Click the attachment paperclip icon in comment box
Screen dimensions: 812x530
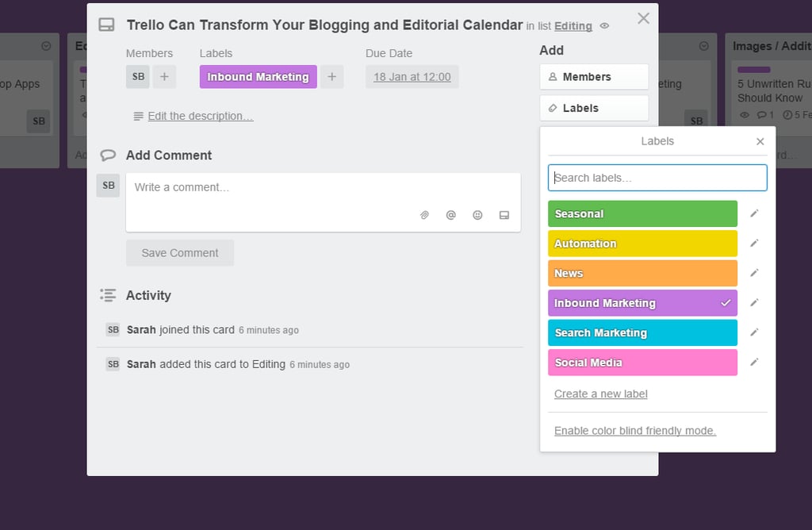(424, 215)
